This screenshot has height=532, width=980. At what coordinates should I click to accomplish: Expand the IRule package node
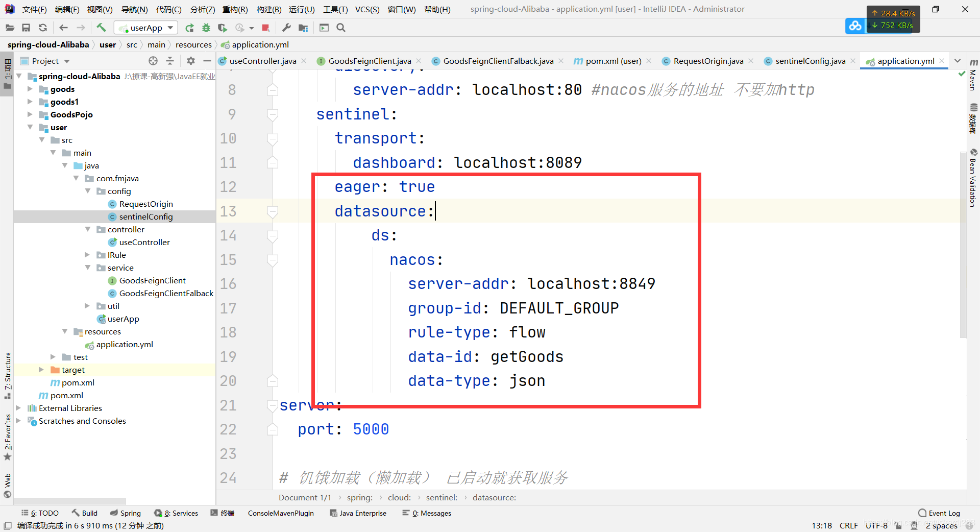tap(87, 255)
